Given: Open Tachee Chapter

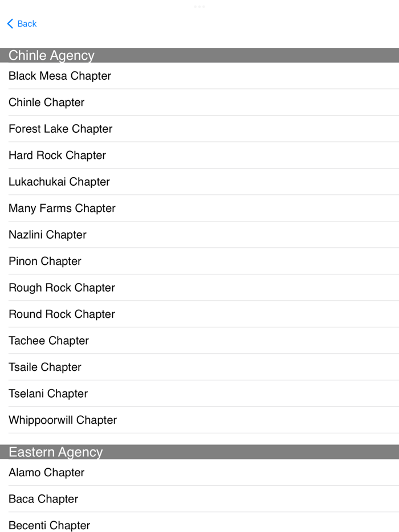Looking at the screenshot, I should pos(48,341).
